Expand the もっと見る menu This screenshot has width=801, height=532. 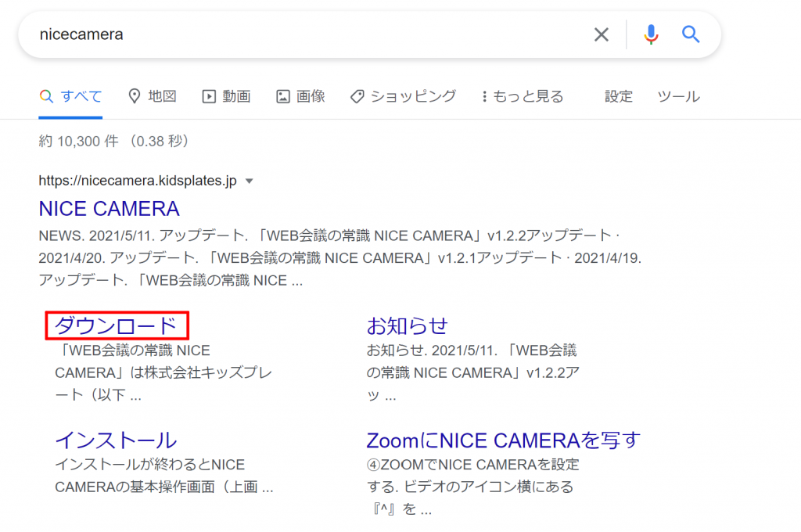coord(523,96)
